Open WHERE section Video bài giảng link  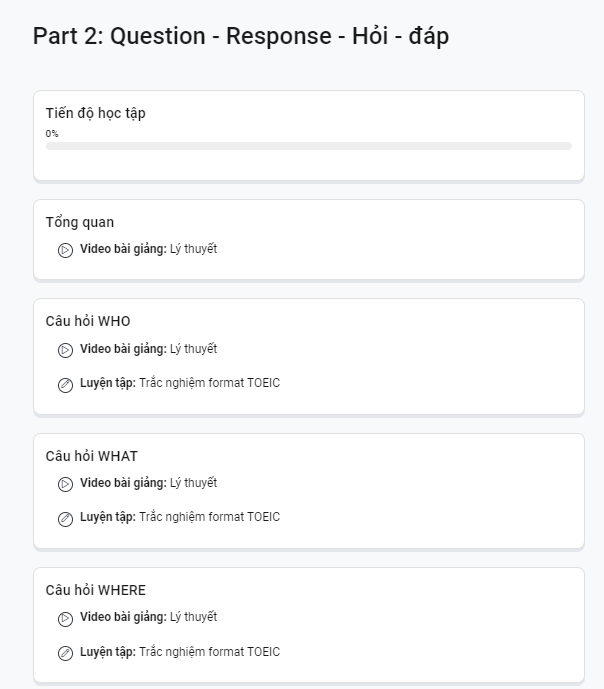click(148, 617)
